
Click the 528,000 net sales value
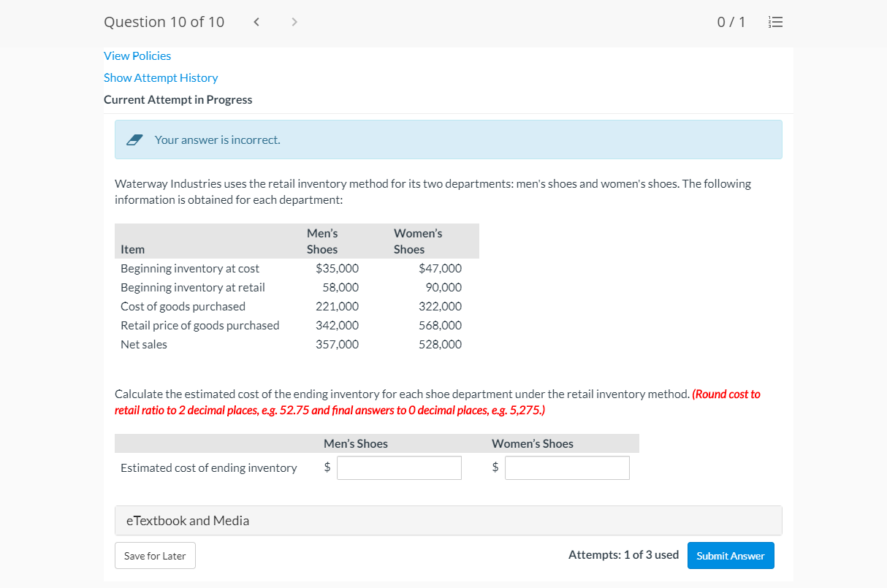click(440, 344)
